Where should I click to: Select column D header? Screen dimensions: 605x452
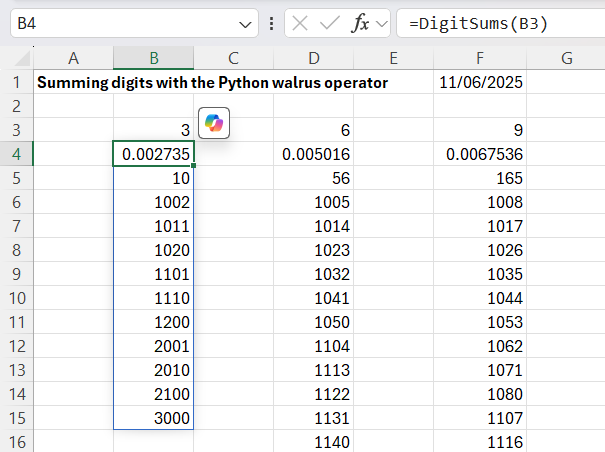[x=315, y=59]
